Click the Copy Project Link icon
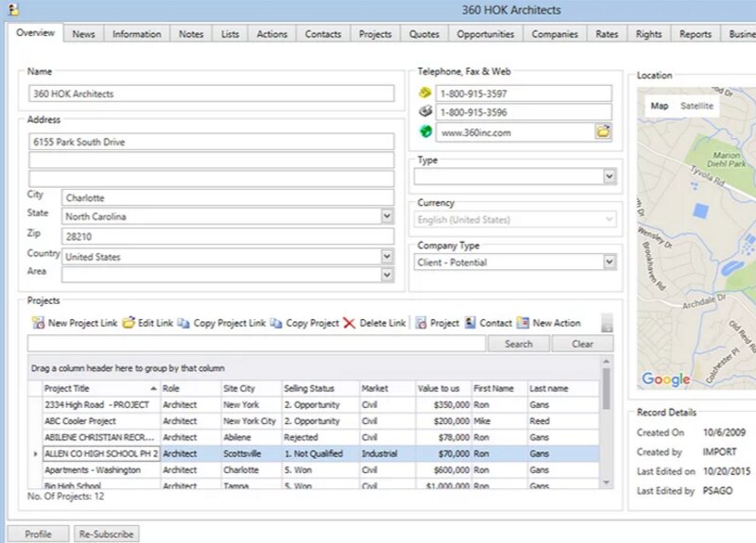This screenshot has width=756, height=543. 183,323
